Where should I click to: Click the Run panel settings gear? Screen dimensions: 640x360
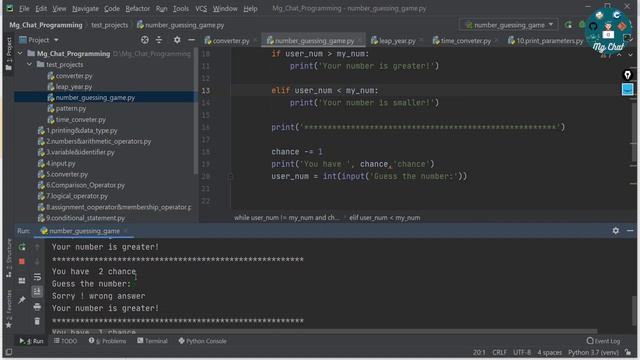pos(616,231)
